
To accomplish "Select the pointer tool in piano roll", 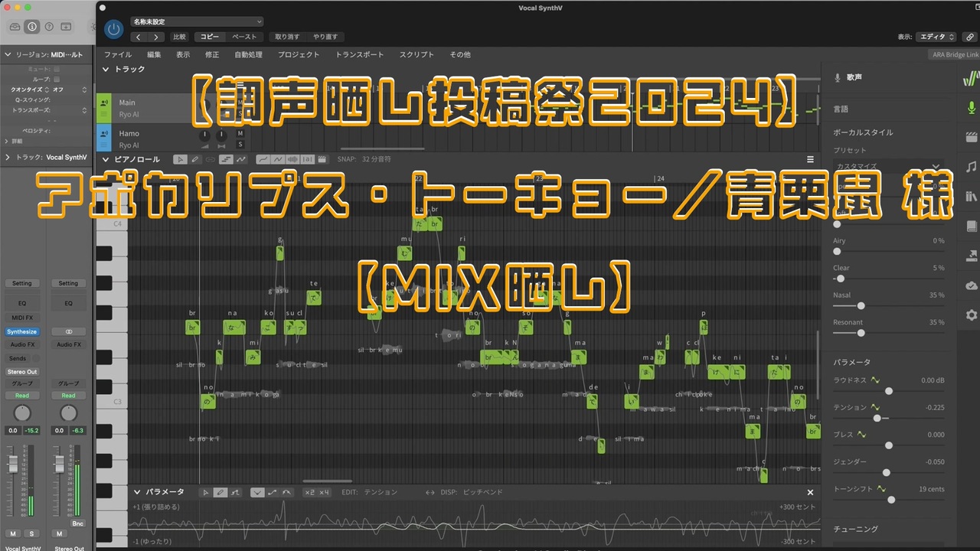I will click(x=180, y=159).
